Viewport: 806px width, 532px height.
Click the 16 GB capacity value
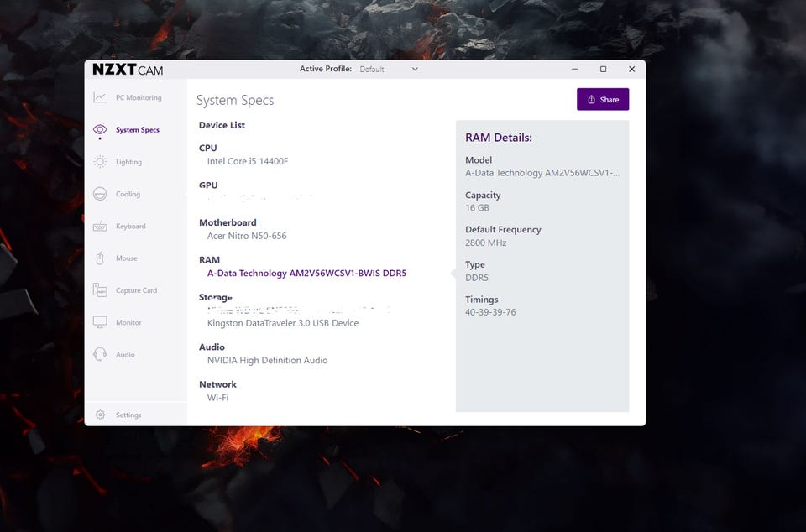pos(477,208)
